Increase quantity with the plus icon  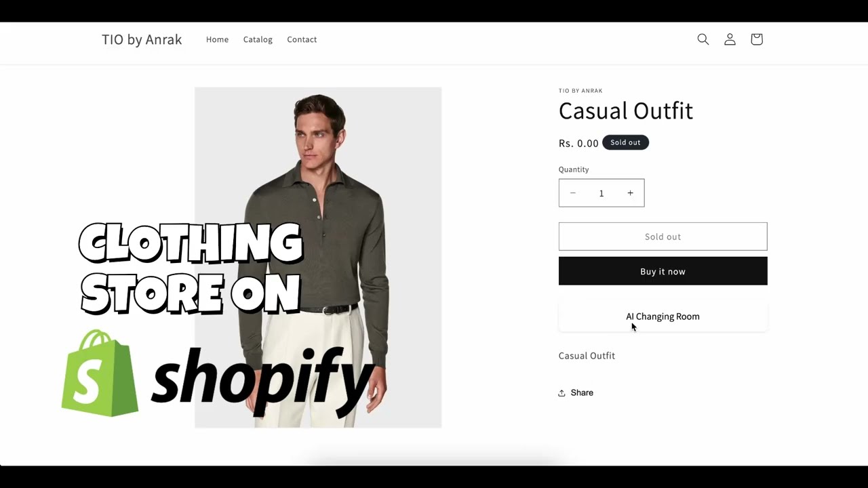pyautogui.click(x=630, y=193)
